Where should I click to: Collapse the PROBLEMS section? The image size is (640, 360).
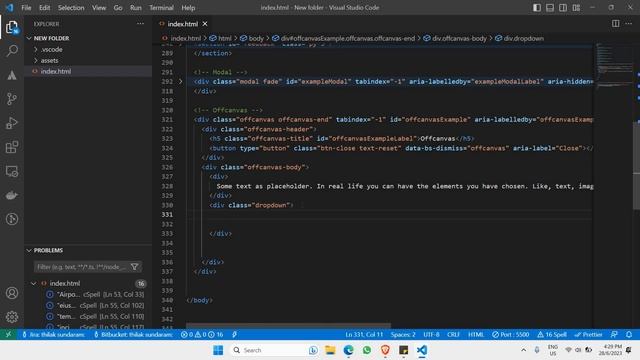48,250
